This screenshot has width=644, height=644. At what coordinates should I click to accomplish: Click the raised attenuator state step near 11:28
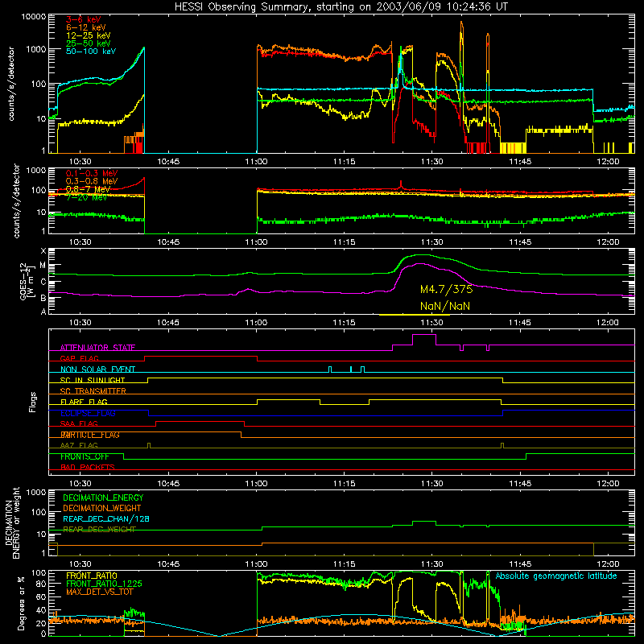(x=424, y=335)
